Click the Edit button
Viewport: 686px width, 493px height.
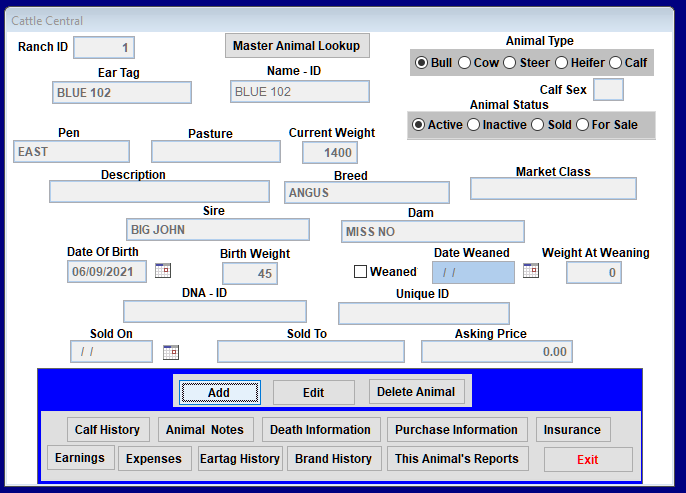click(x=314, y=392)
